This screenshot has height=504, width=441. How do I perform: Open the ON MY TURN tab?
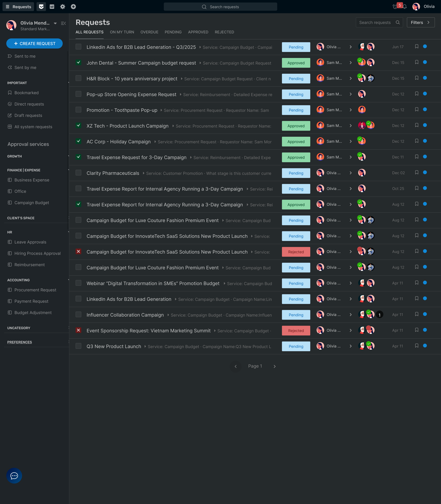122,32
